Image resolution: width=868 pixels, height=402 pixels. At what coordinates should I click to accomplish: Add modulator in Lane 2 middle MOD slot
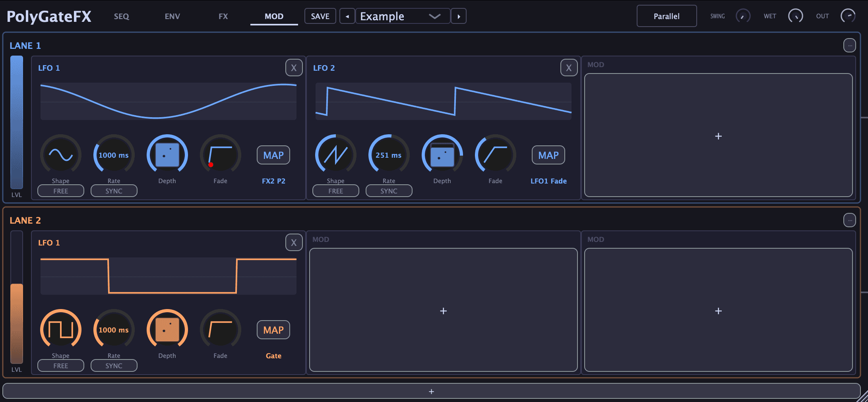[x=444, y=310]
